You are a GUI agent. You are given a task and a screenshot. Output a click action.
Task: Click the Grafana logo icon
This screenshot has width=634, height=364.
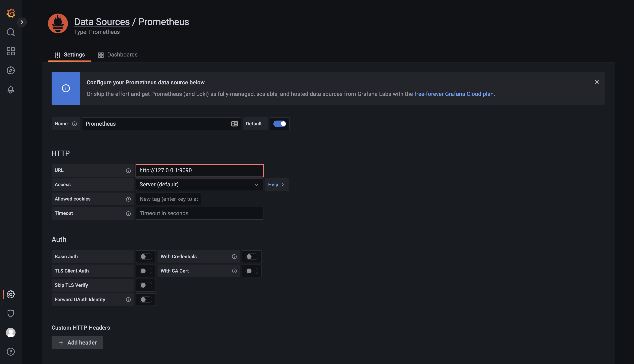(11, 13)
